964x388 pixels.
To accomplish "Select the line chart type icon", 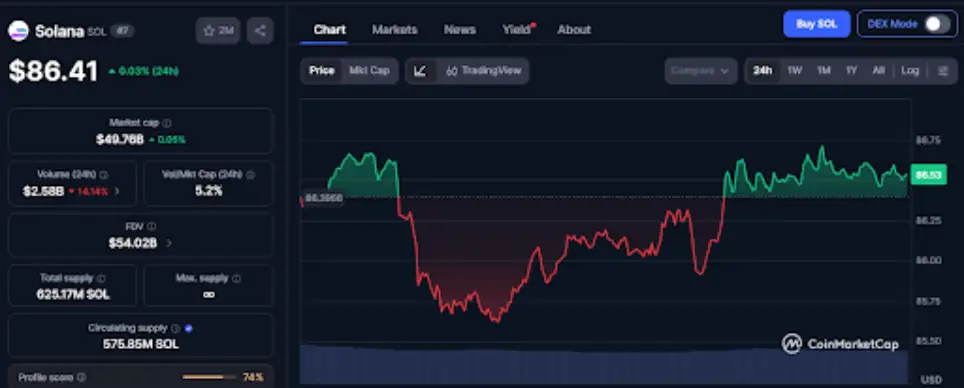I will click(x=421, y=71).
